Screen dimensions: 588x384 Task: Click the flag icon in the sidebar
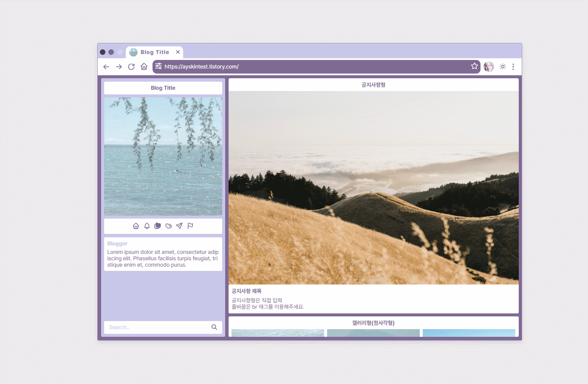click(190, 226)
